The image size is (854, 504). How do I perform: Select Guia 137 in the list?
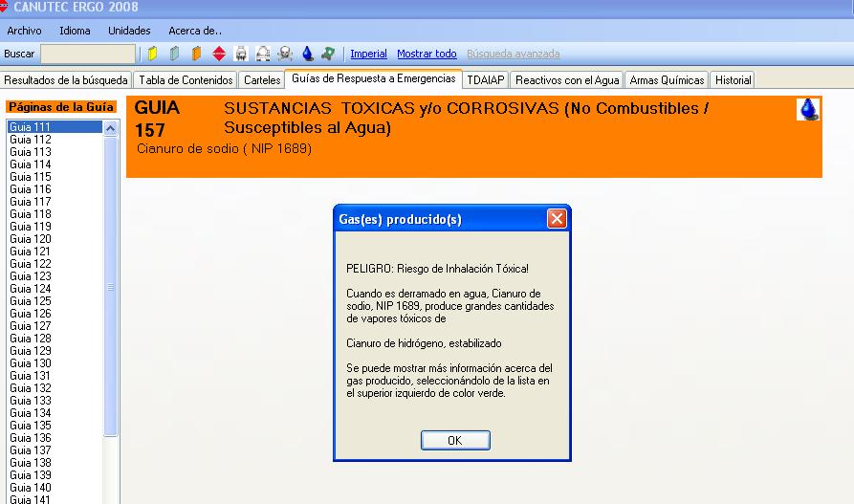(x=55, y=450)
